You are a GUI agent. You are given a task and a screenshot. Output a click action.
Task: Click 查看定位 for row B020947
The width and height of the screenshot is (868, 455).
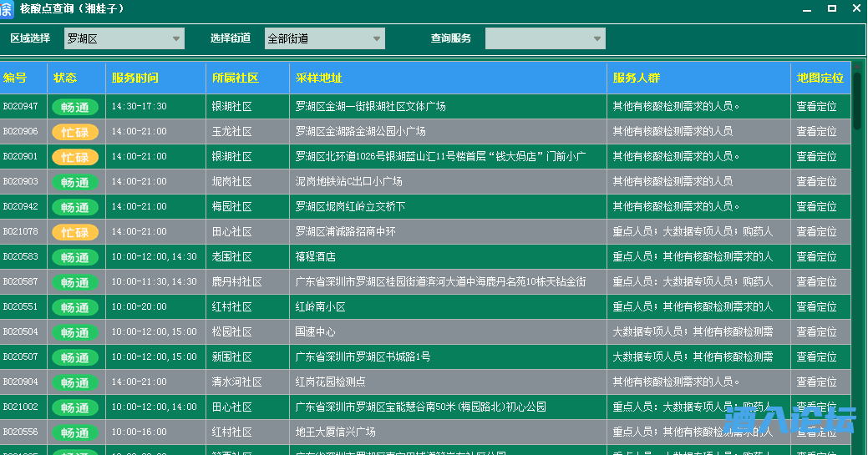[x=816, y=107]
